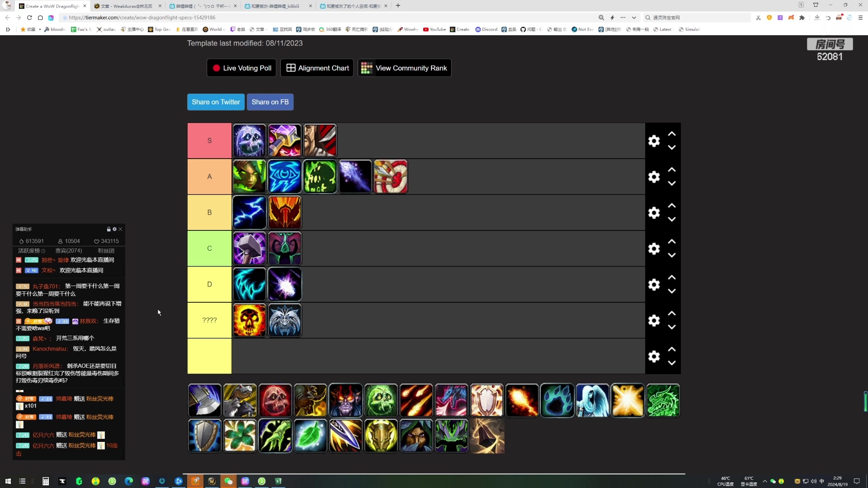The image size is (868, 488).
Task: Toggle lock on the chat overlay panel
Action: (x=108, y=229)
